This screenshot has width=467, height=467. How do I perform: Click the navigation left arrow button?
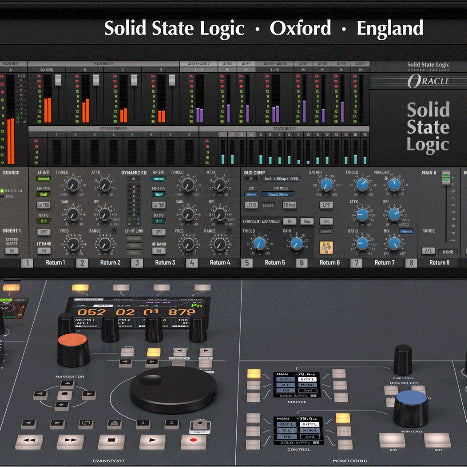tap(40, 395)
